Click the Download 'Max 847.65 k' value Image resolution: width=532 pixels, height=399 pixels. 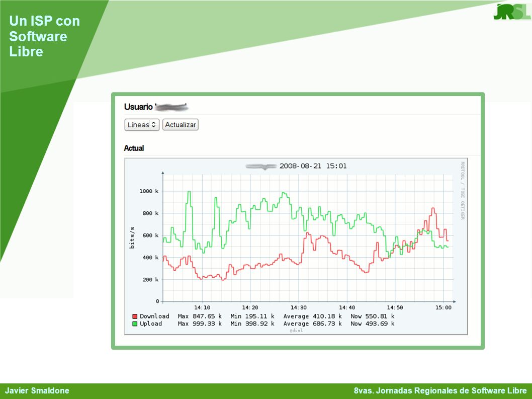click(x=200, y=316)
